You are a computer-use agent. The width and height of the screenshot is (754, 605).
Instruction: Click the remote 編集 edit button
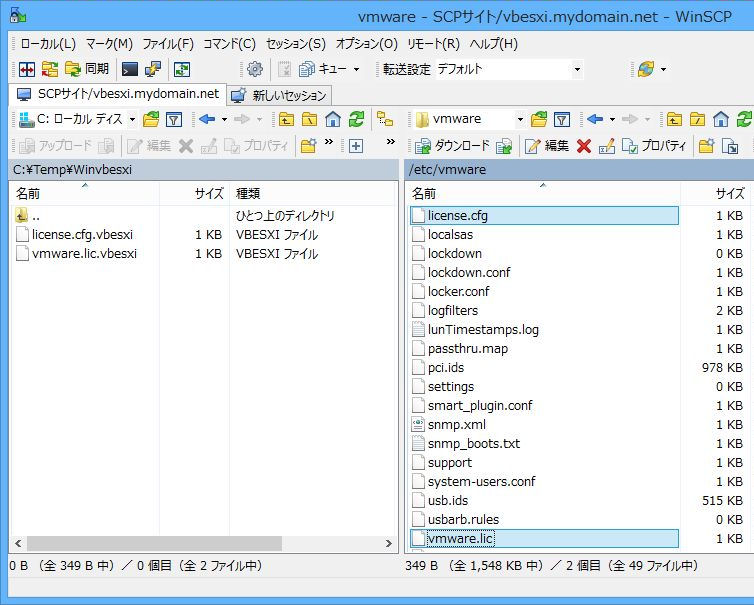[547, 146]
